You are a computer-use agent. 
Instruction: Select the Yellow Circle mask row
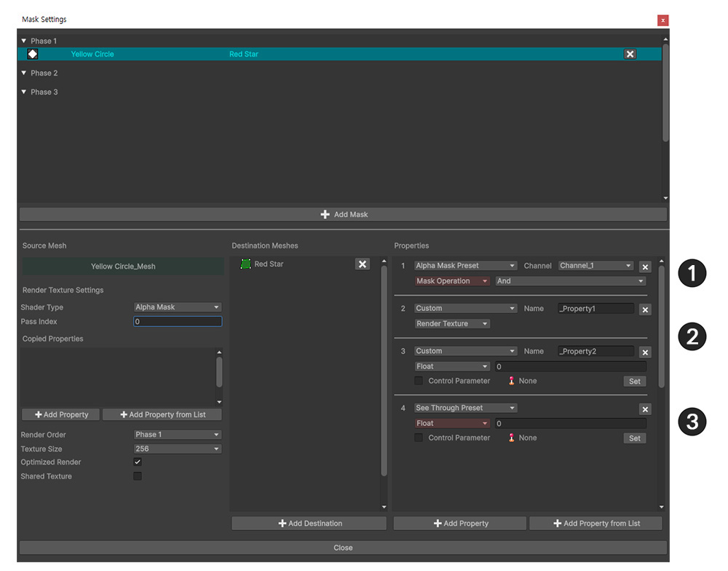[x=339, y=54]
